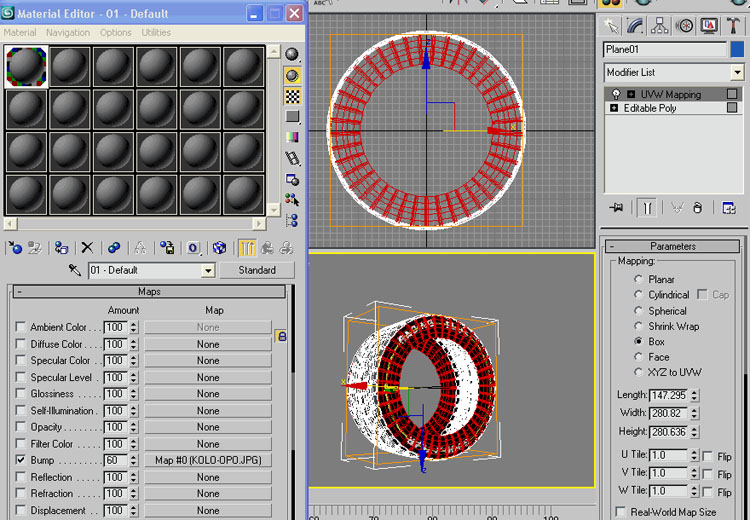Viewport: 750px width, 520px height.
Task: Click Pin Stack icon under modifier stack
Action: coord(616,207)
